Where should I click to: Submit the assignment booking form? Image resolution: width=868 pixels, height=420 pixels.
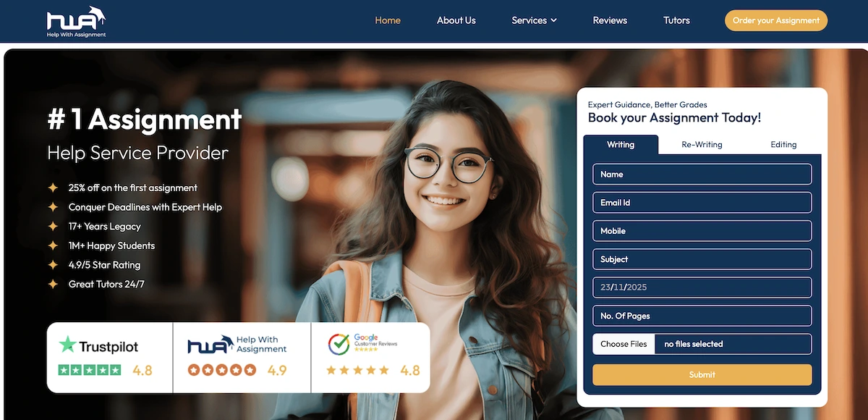702,374
